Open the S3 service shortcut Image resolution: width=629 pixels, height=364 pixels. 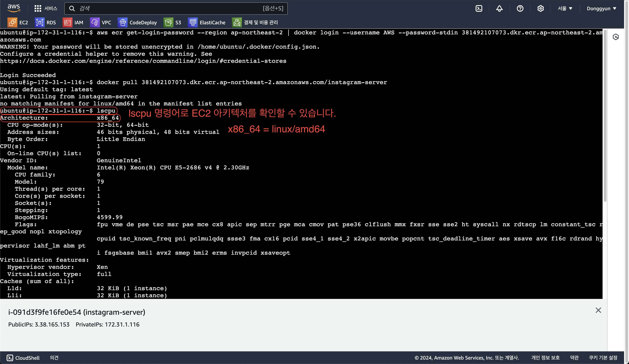pyautogui.click(x=173, y=22)
